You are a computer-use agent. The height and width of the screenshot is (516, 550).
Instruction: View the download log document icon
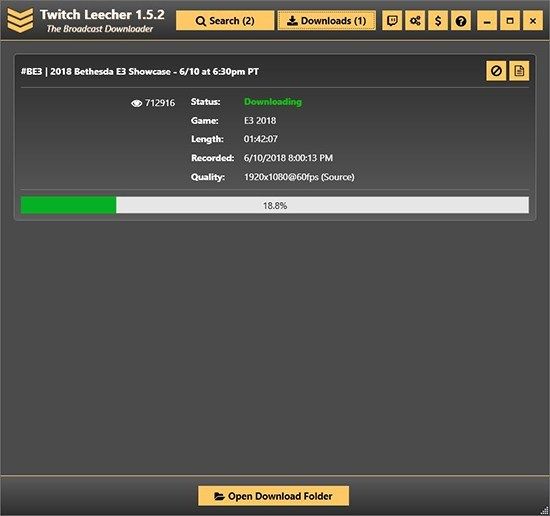click(519, 71)
